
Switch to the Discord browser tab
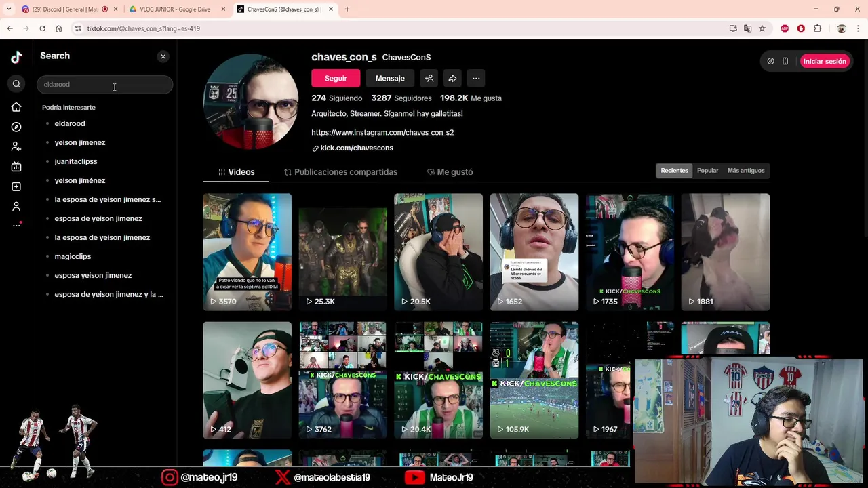click(x=65, y=9)
